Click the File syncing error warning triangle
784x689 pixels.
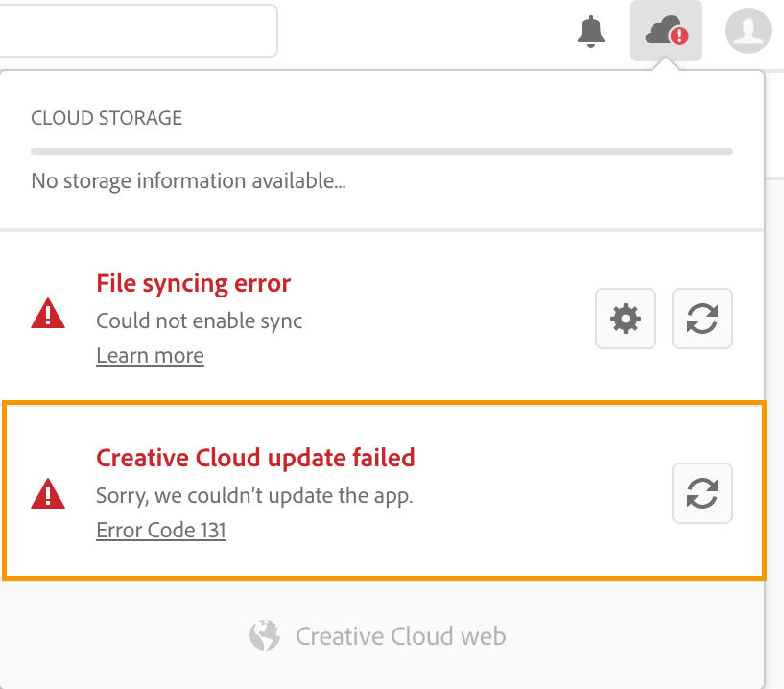point(48,314)
